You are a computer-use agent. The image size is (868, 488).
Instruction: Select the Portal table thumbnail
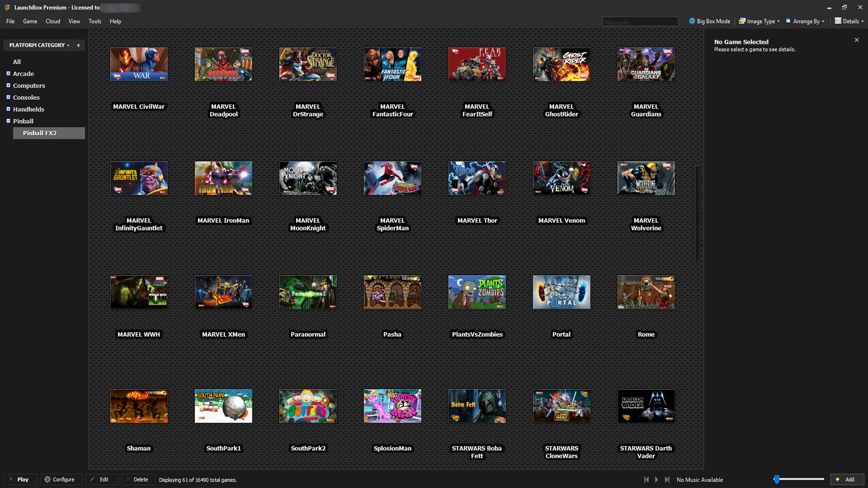tap(561, 292)
